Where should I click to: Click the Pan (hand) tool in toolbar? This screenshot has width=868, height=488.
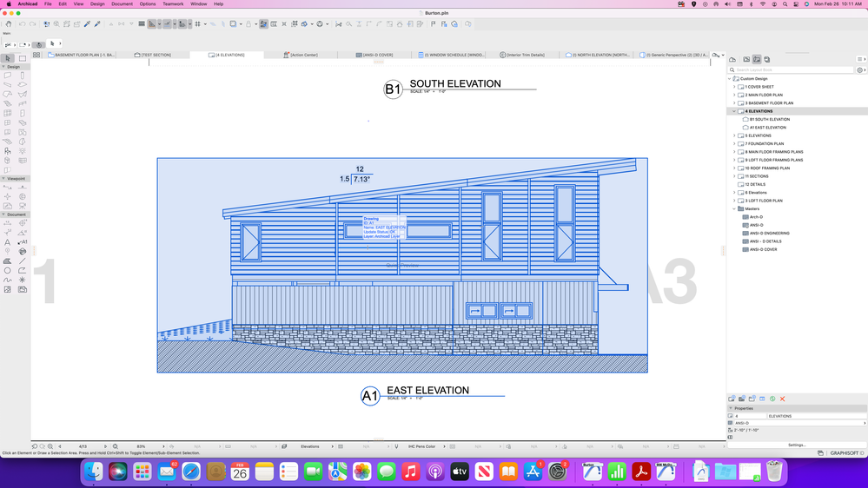[9, 23]
